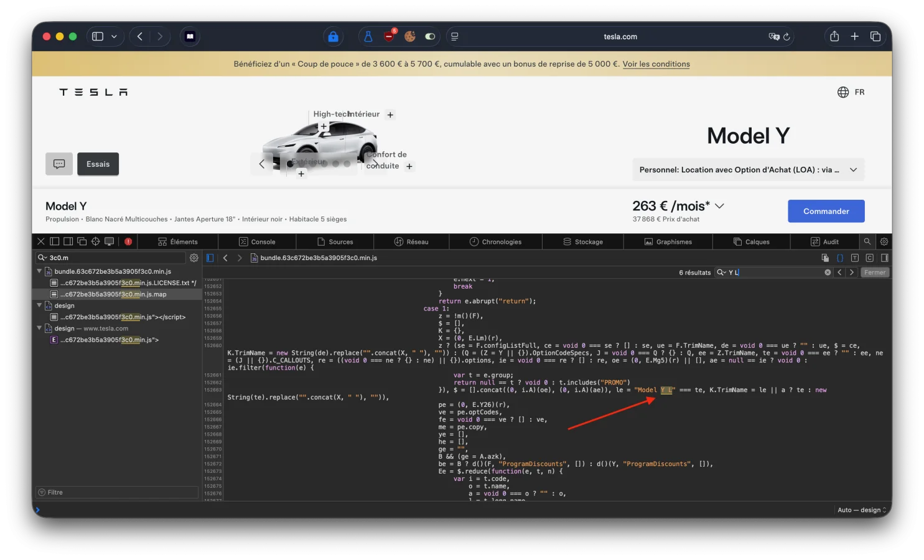The height and width of the screenshot is (560, 924).
Task: Open the page menu (reader) icon
Action: (x=455, y=37)
